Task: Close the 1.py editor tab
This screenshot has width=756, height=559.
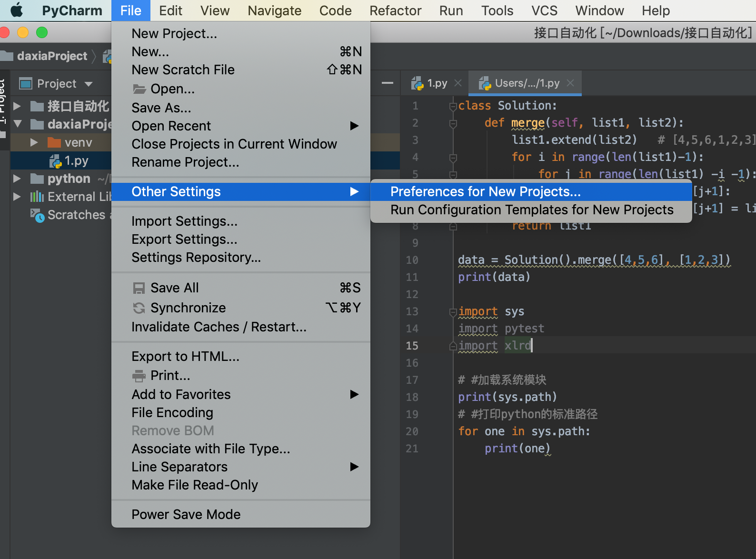Action: pos(458,83)
